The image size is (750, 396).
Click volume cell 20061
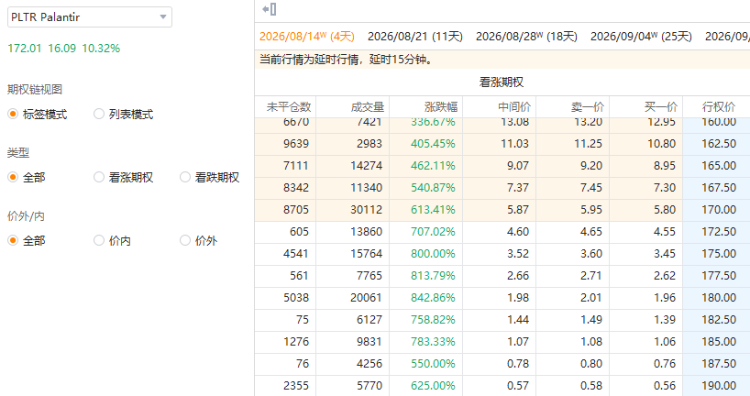pos(366,297)
